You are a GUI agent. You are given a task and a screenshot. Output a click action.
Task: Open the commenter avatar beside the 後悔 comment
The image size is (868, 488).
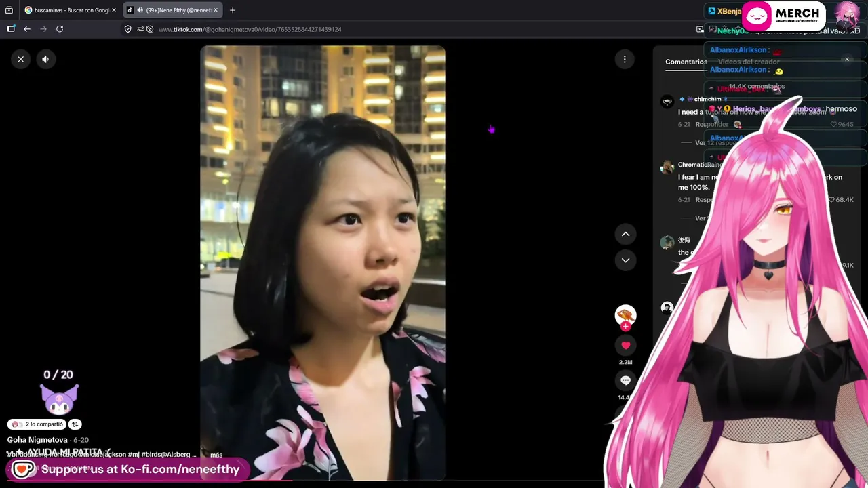(667, 243)
